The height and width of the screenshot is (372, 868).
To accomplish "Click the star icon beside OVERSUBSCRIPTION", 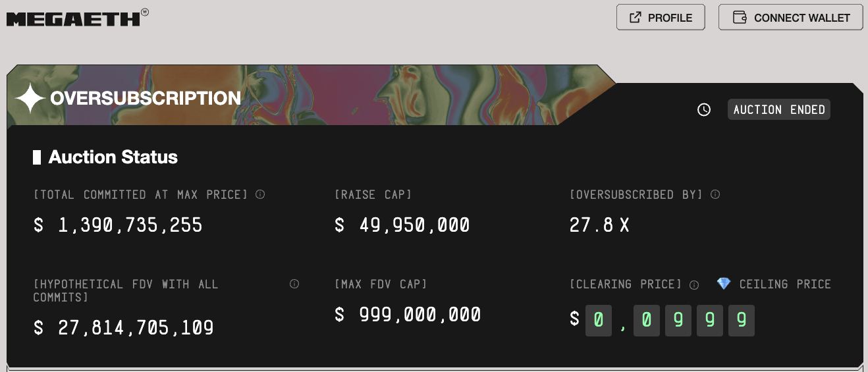I will pyautogui.click(x=30, y=99).
